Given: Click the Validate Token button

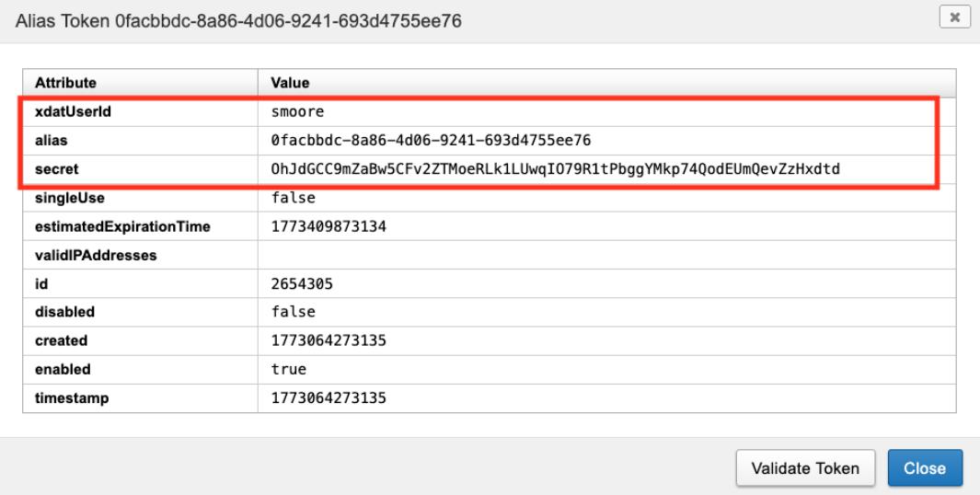Looking at the screenshot, I should click(x=805, y=468).
